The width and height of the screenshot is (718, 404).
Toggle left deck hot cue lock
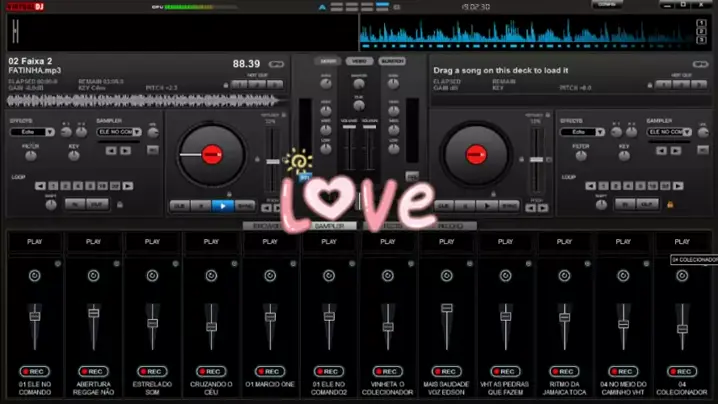point(226,85)
